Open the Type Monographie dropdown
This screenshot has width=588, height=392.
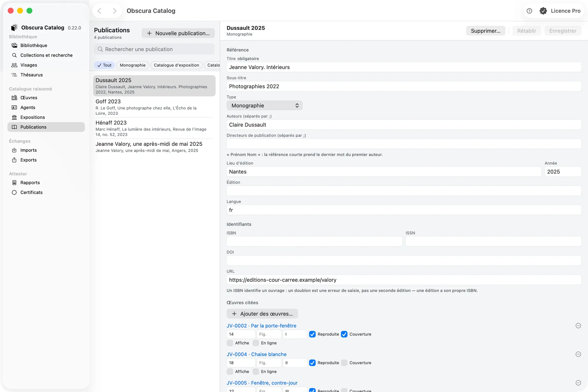[x=264, y=105]
